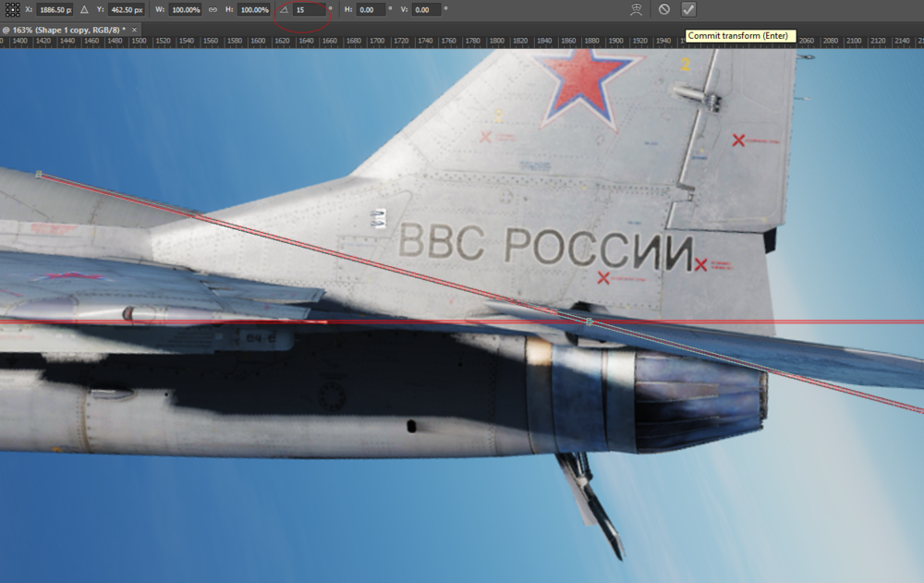
Task: Click the X position input field
Action: (x=55, y=9)
